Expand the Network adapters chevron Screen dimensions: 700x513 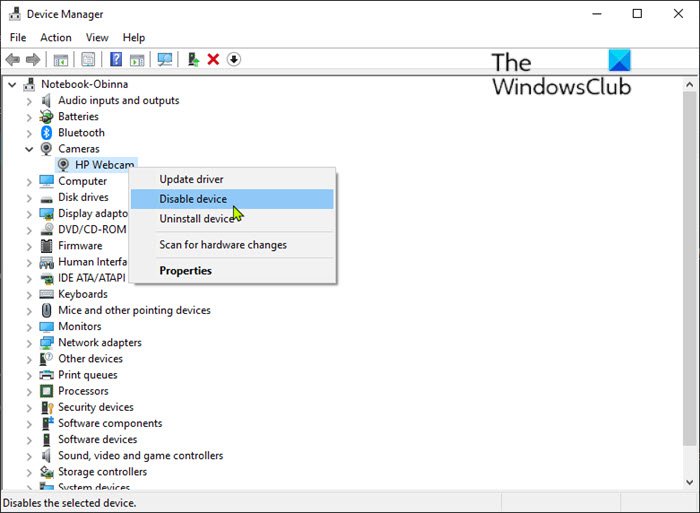tap(29, 343)
